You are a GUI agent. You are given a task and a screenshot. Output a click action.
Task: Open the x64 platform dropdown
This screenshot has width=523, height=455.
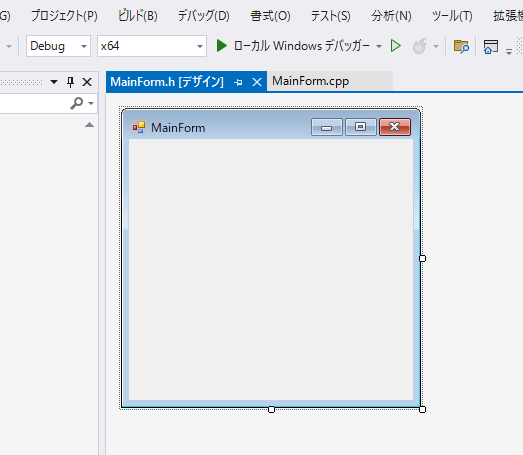[152, 46]
